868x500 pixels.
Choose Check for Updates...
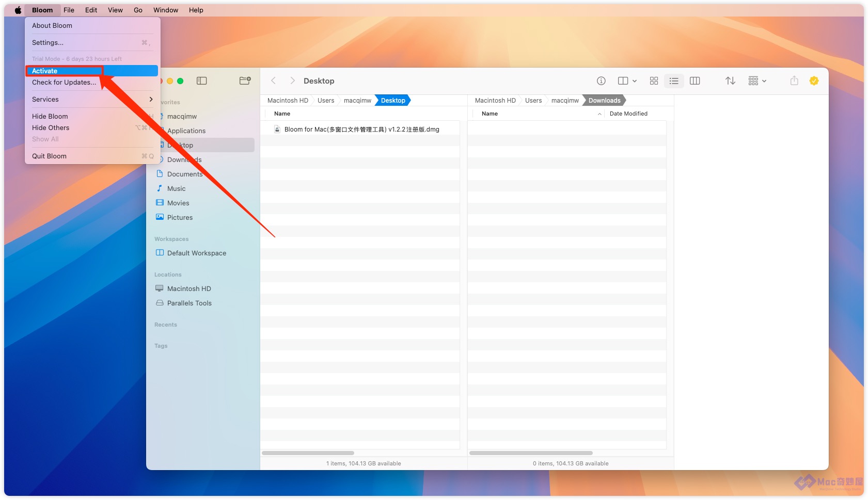coord(92,82)
